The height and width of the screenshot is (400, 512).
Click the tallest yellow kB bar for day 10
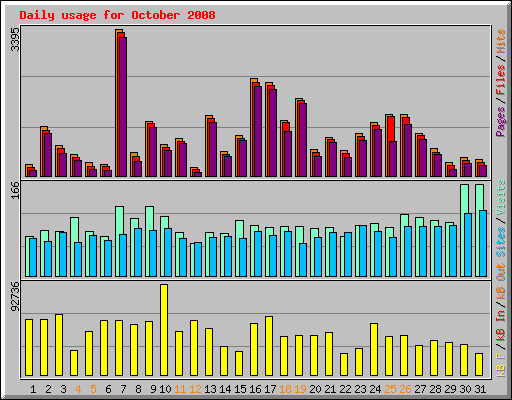tap(164, 330)
